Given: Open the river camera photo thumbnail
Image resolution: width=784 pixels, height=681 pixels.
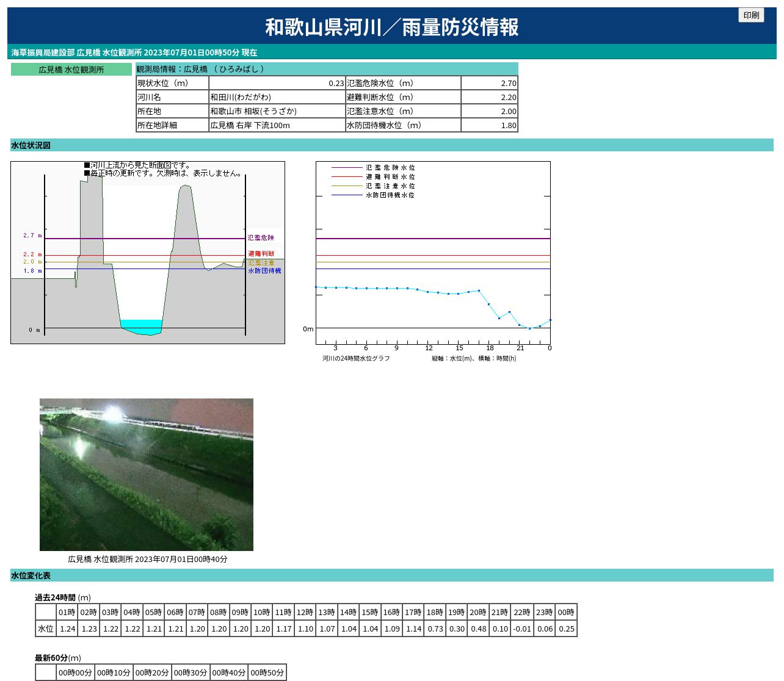Looking at the screenshot, I should coord(147,475).
